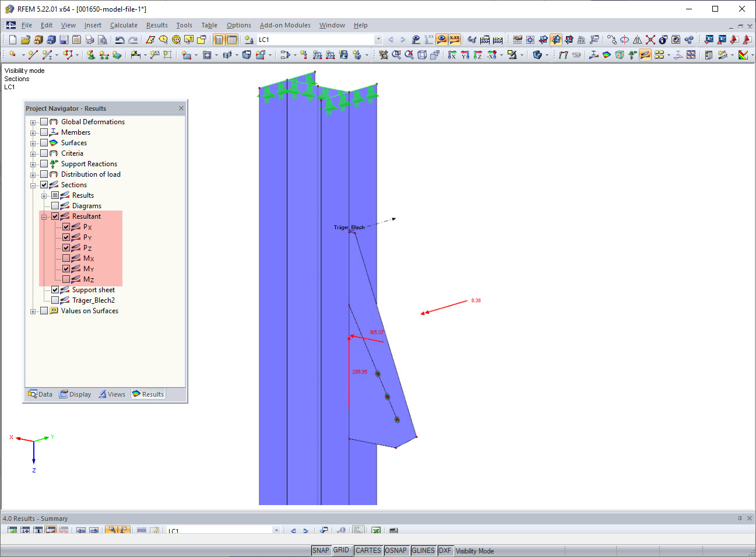Click the isometric wireframe view icon
Viewport: 756px width, 557px height.
422,55
